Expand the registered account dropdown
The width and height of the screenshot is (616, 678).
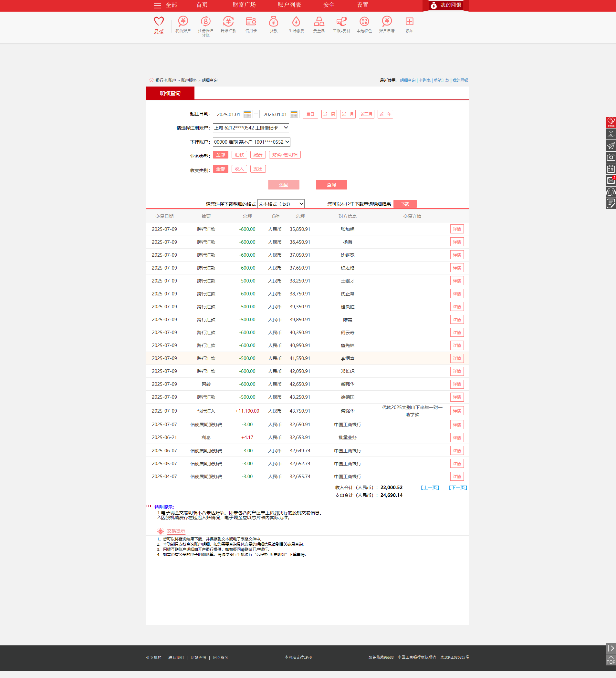(x=251, y=128)
